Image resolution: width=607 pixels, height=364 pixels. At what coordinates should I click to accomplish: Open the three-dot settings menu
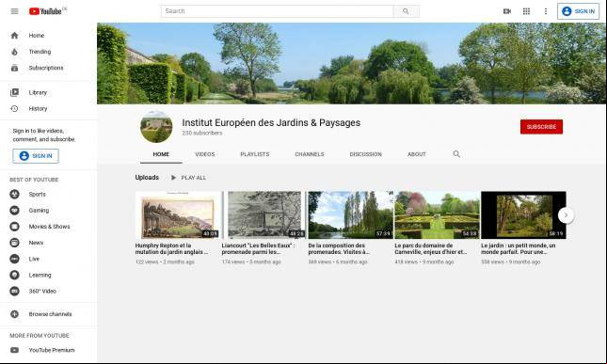pyautogui.click(x=546, y=11)
